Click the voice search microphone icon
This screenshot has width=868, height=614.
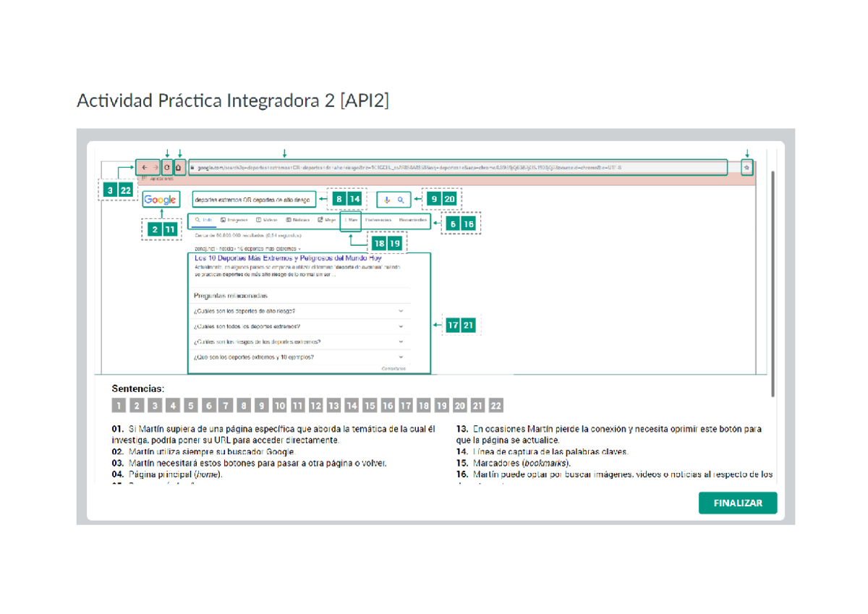pyautogui.click(x=388, y=200)
